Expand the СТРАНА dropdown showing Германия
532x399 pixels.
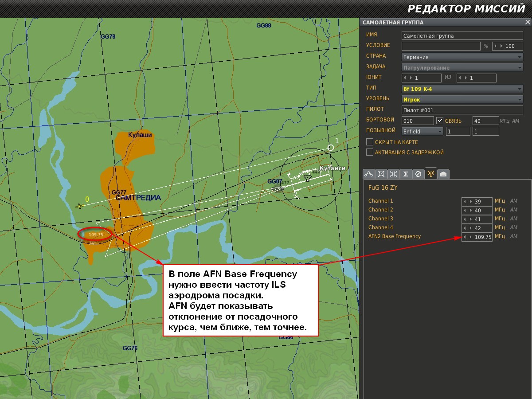(x=462, y=57)
